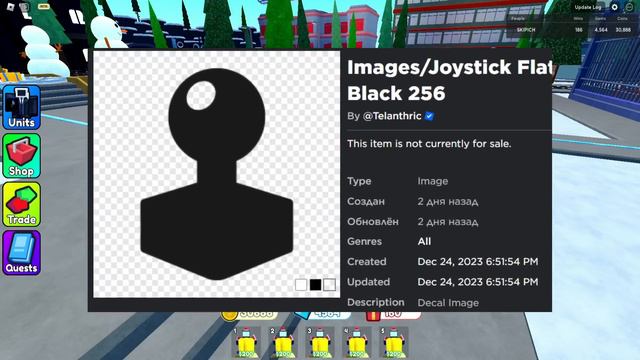The width and height of the screenshot is (640, 360).
Task: Click the Roblox logo menu icon
Action: click(11, 7)
